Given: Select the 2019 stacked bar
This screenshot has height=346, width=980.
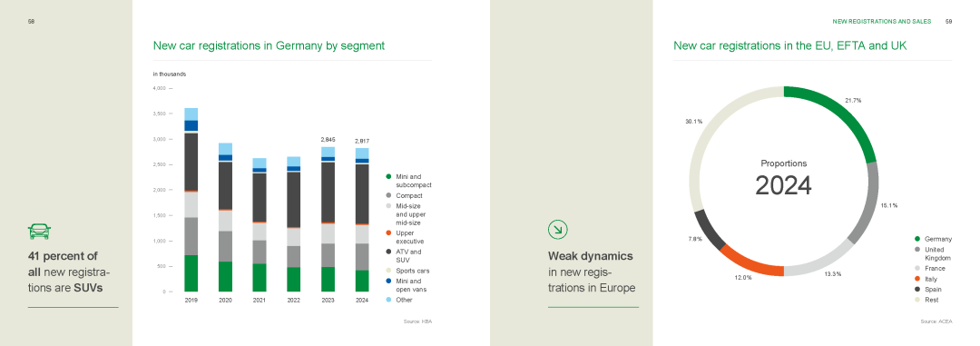Looking at the screenshot, I should [191, 200].
